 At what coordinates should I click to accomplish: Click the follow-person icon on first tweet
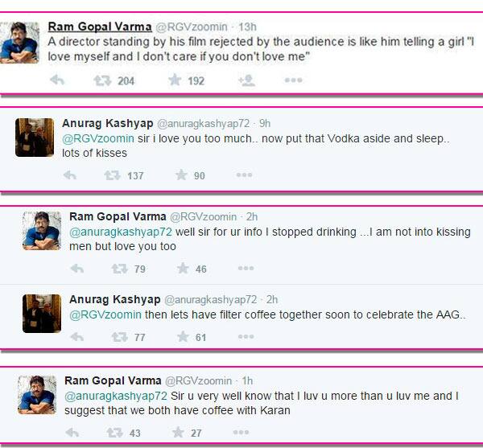coord(246,80)
